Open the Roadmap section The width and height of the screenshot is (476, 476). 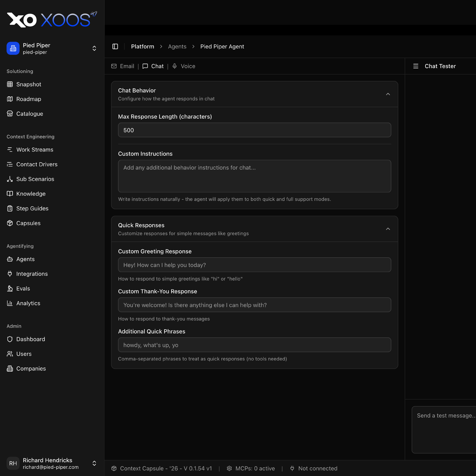(29, 99)
